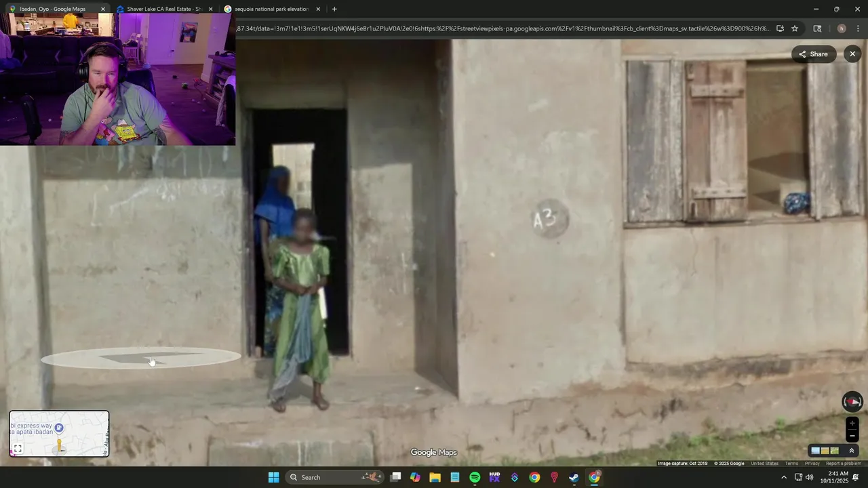The width and height of the screenshot is (868, 488).
Task: Expand the imagery thumbnails strip chevron
Action: (x=852, y=451)
